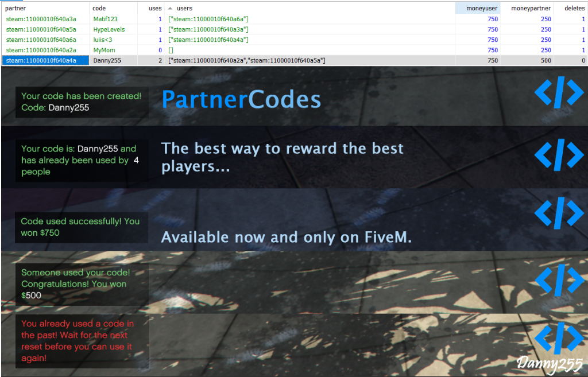Click code icon beside 'The best way' banner
588x377 pixels.
tap(559, 155)
